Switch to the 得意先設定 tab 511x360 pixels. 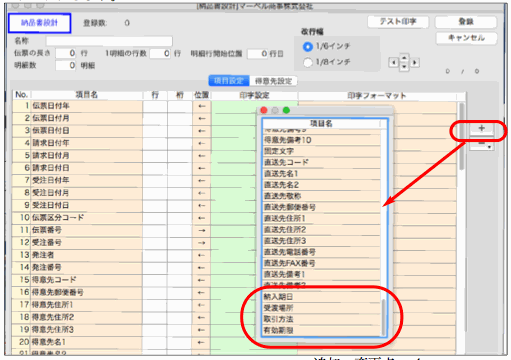(x=273, y=81)
